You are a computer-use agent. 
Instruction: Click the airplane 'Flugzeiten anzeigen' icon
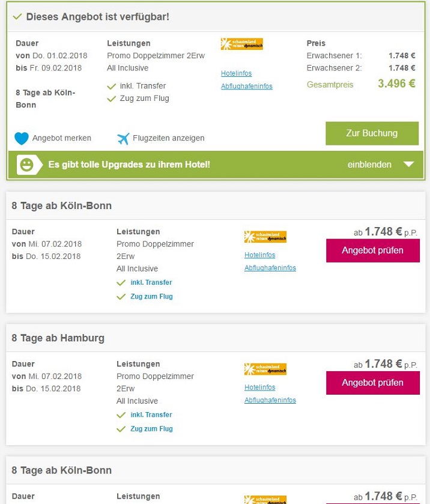(x=123, y=138)
